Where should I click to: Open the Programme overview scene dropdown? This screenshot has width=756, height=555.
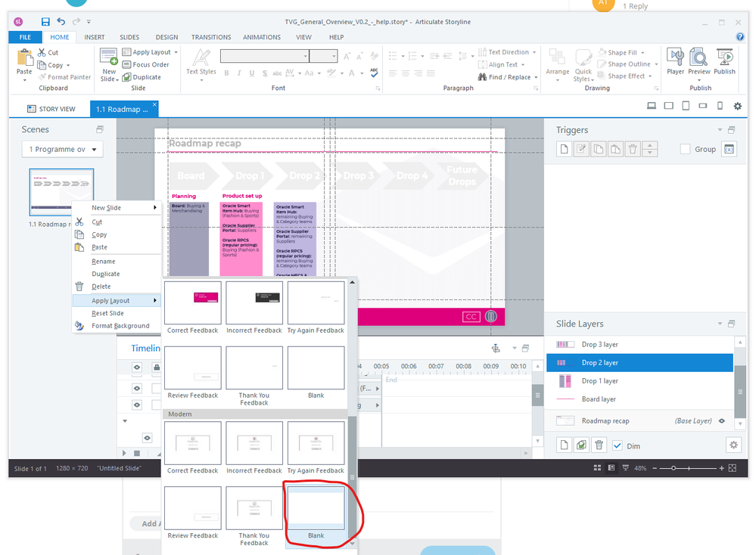pos(62,150)
